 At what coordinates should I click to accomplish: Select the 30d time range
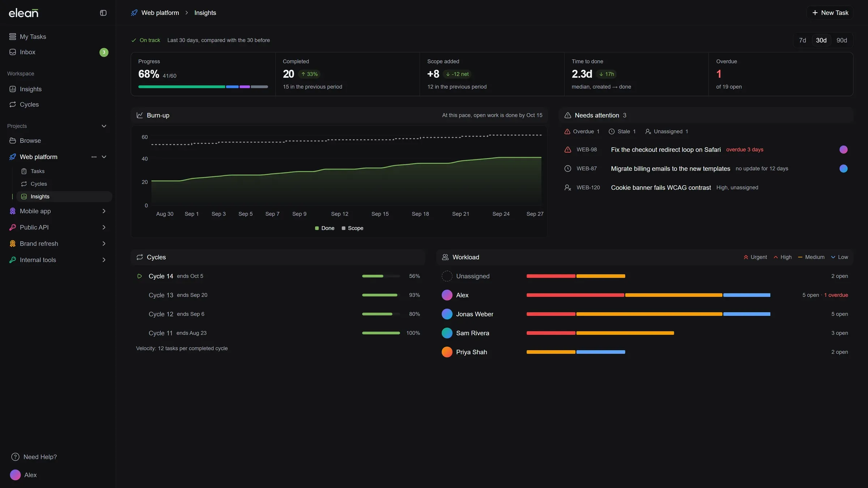pyautogui.click(x=821, y=40)
